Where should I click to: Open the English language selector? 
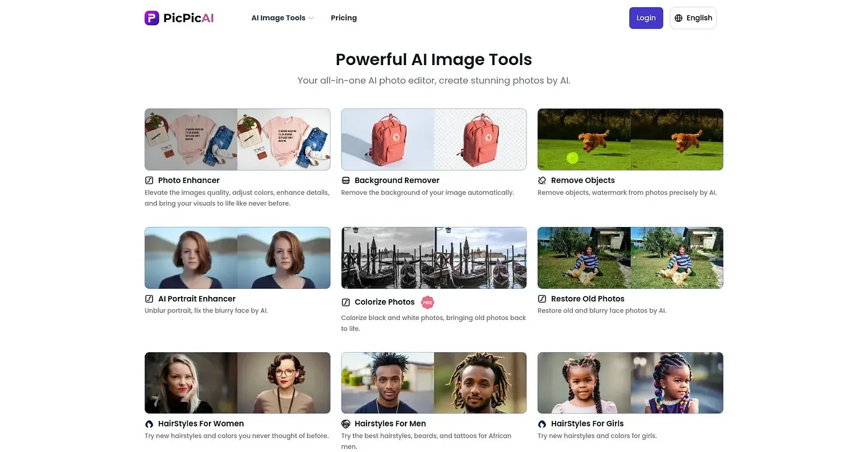point(693,18)
